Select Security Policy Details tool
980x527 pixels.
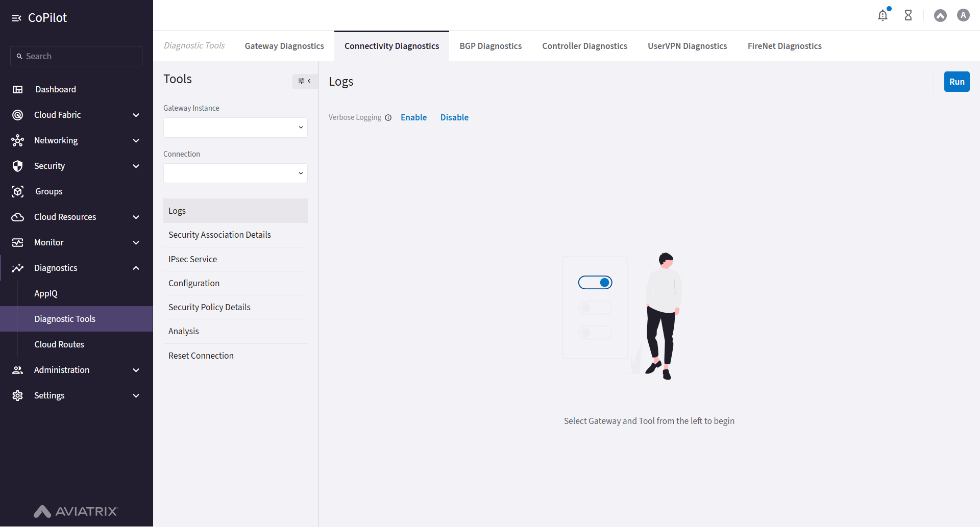tap(235, 307)
